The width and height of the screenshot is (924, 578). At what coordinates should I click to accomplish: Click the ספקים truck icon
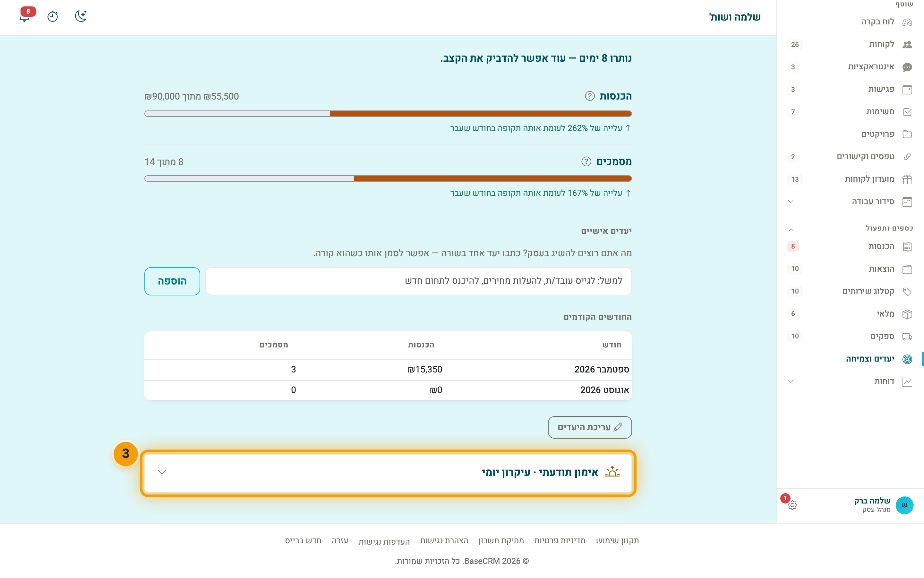coord(907,337)
